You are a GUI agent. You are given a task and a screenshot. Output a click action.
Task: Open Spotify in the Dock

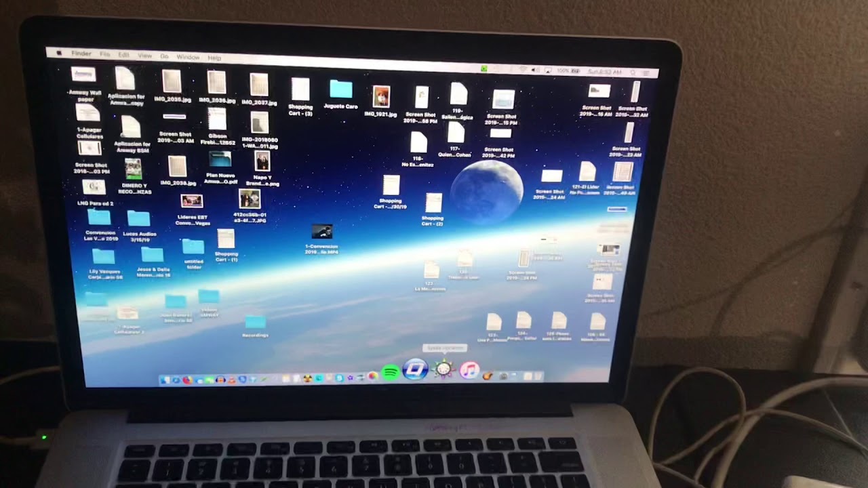(x=390, y=373)
